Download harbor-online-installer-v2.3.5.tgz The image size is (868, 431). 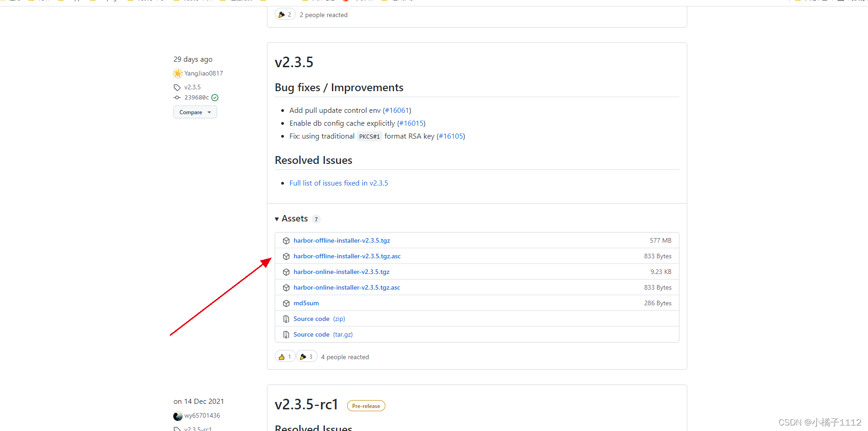coord(342,272)
